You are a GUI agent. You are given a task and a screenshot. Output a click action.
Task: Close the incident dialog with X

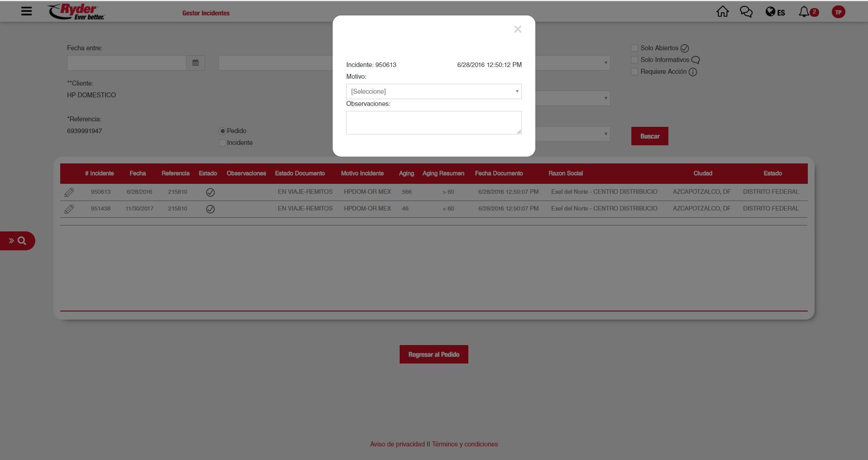pos(518,29)
